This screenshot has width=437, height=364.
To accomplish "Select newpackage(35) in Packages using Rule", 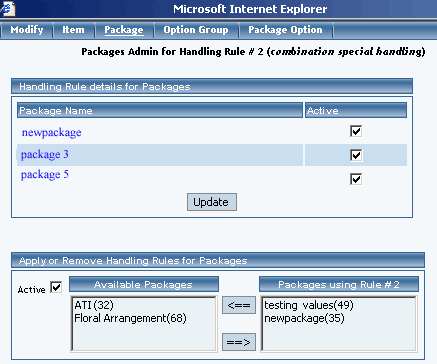I will pos(304,318).
